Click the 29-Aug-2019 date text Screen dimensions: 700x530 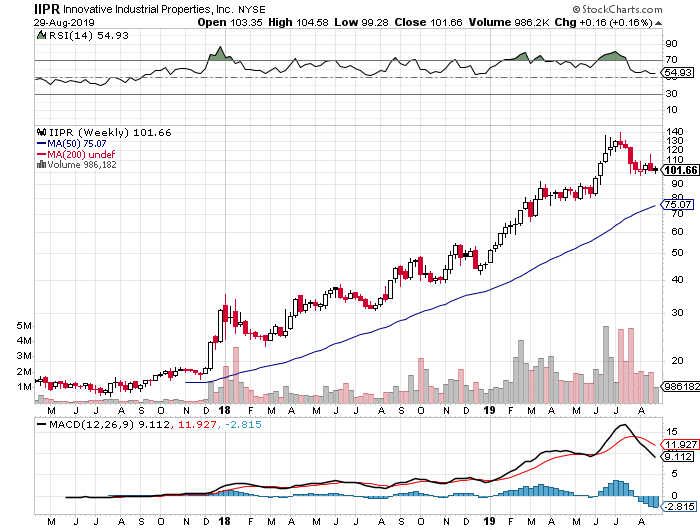tap(64, 23)
